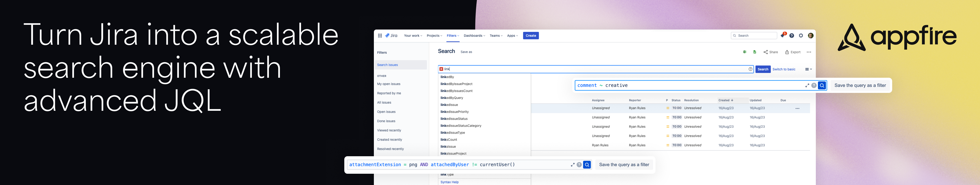
Task: Sort by the Resolution column header
Action: pos(691,100)
